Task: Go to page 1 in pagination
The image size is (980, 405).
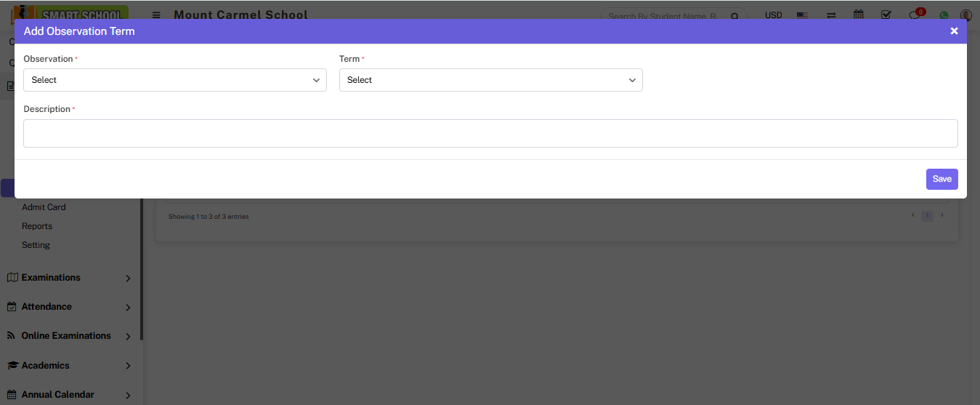Action: tap(927, 216)
